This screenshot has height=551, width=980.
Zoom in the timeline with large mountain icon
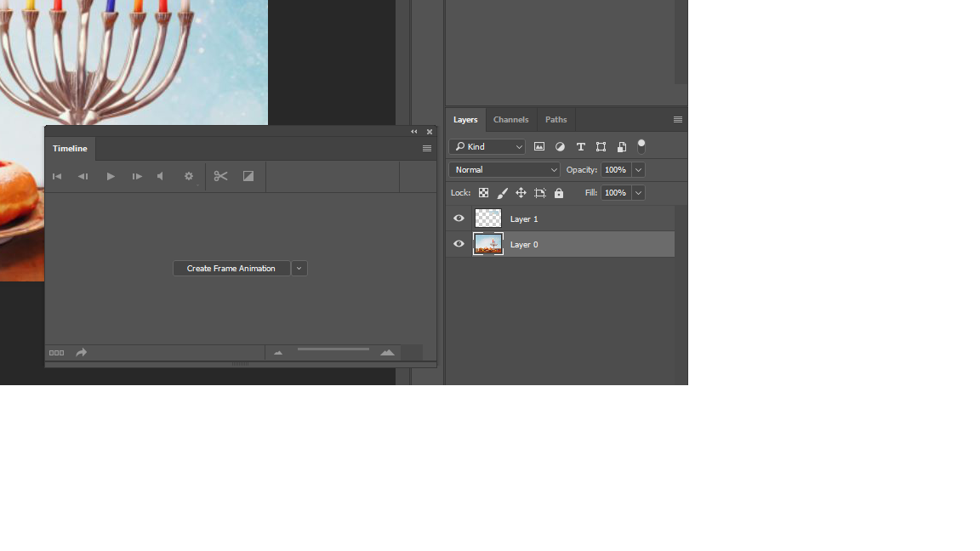coord(388,353)
